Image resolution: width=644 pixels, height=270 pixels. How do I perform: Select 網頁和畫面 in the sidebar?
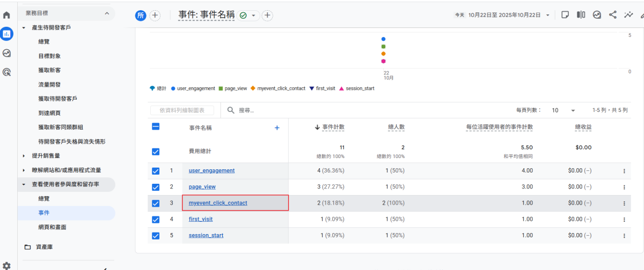pos(52,227)
